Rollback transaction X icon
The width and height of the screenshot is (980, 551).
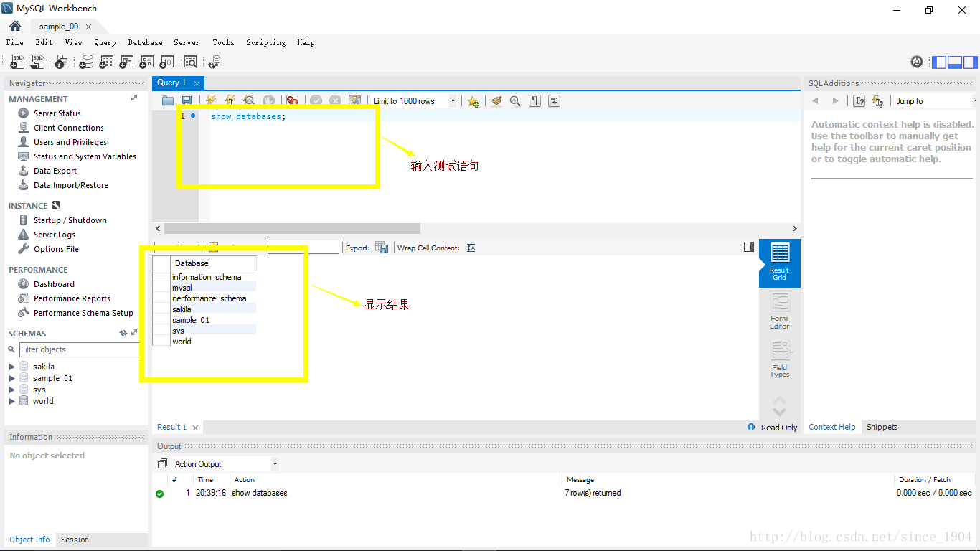point(335,101)
